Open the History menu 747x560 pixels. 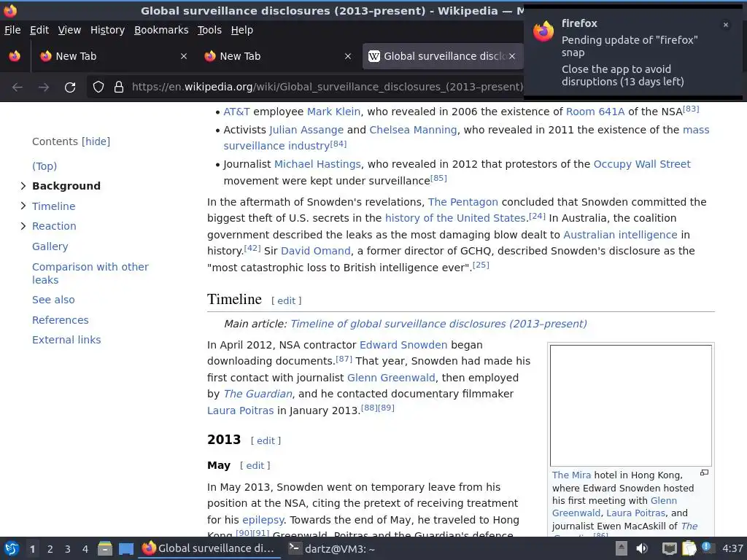pyautogui.click(x=107, y=30)
